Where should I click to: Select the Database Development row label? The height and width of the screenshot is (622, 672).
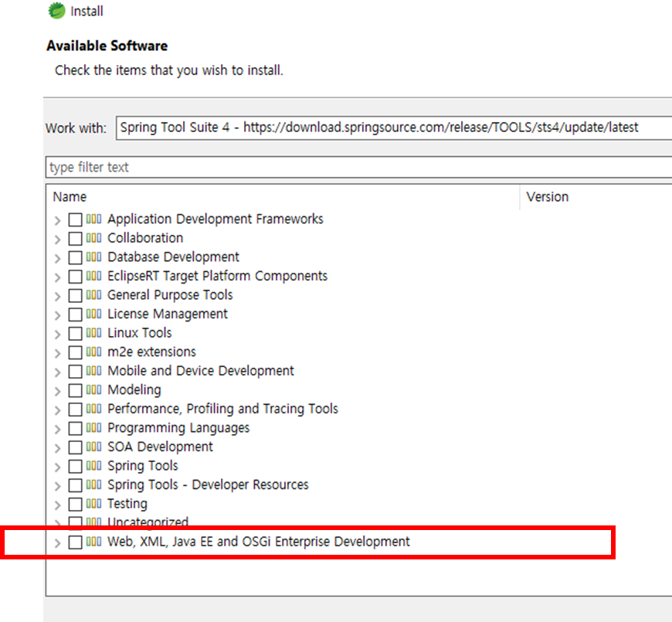point(173,257)
